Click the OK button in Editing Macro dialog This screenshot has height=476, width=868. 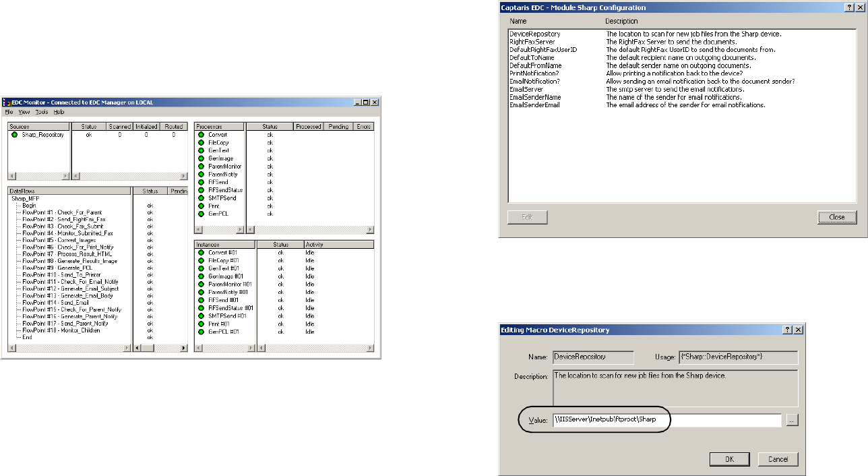728,458
